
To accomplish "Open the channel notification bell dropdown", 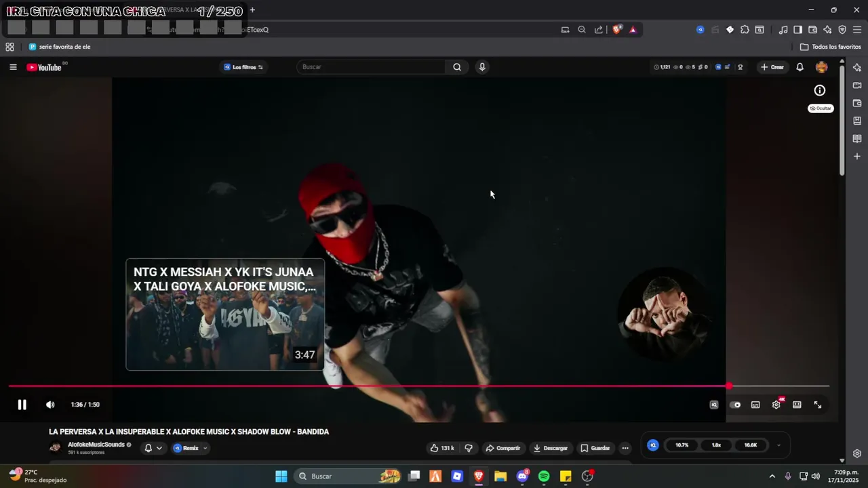I will click(153, 448).
